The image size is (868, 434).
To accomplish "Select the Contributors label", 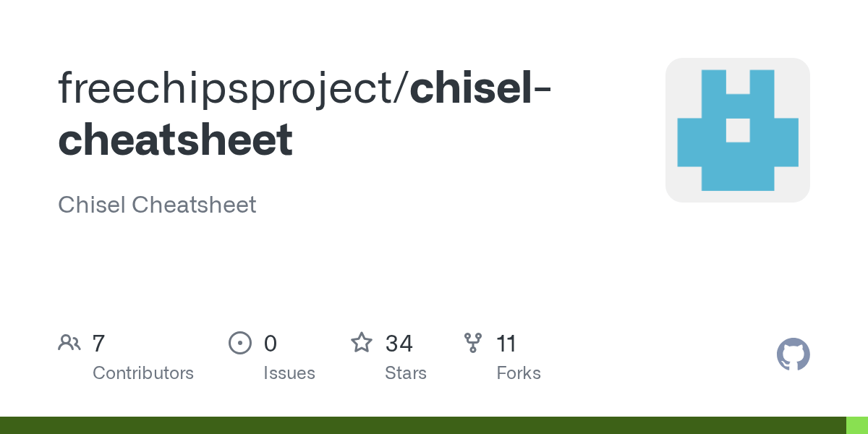I will tap(143, 373).
